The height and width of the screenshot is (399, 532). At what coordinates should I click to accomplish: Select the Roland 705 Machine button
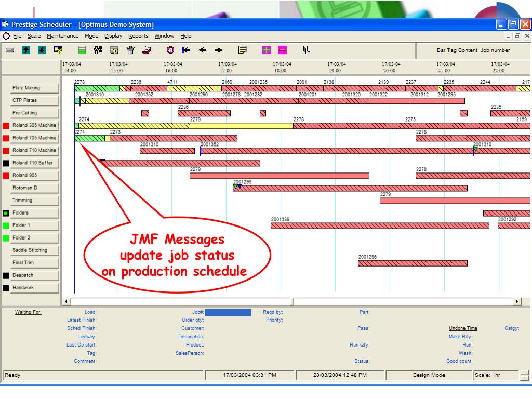(x=35, y=138)
